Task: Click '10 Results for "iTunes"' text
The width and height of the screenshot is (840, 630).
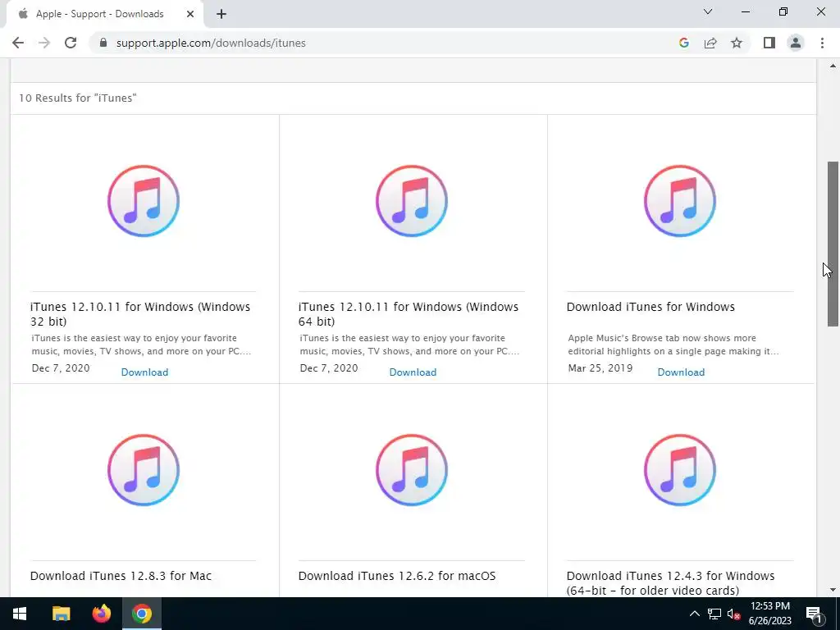Action: pos(78,98)
